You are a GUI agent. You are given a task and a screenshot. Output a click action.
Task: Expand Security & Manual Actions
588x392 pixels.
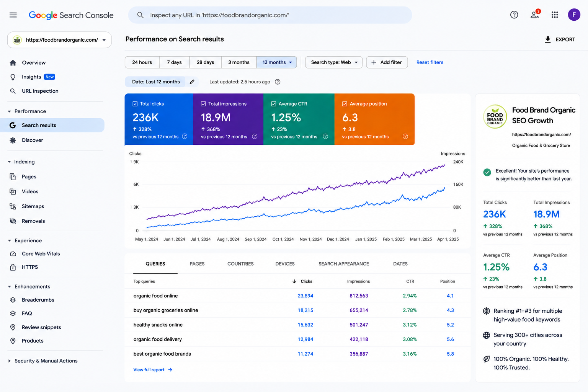9,361
